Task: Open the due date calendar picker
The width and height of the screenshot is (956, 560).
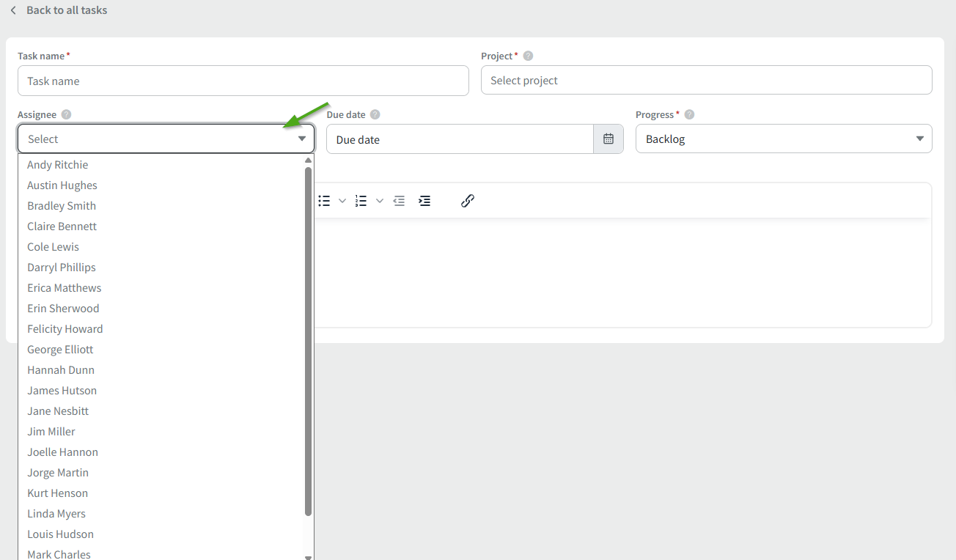Action: click(x=608, y=139)
